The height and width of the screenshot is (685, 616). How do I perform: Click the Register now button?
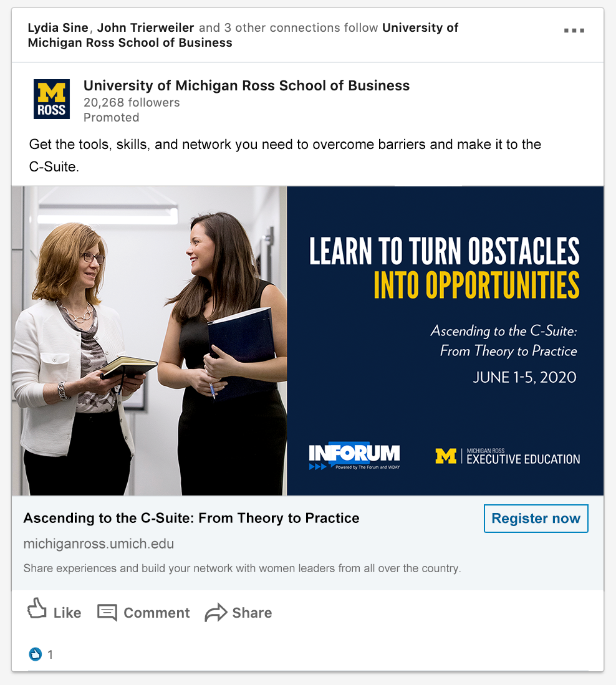[x=536, y=519]
